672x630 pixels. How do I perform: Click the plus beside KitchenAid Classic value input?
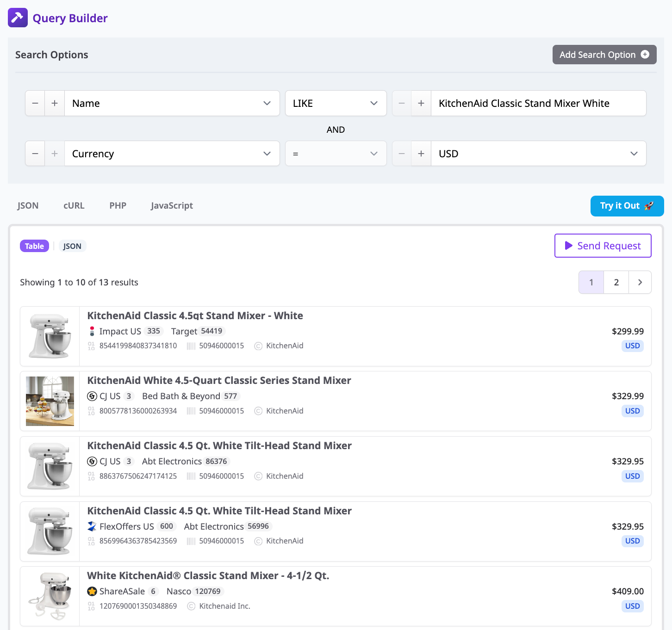pyautogui.click(x=421, y=103)
